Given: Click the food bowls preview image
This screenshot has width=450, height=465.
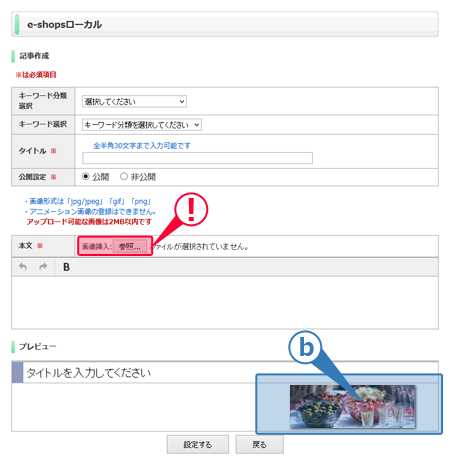Looking at the screenshot, I should click(353, 407).
